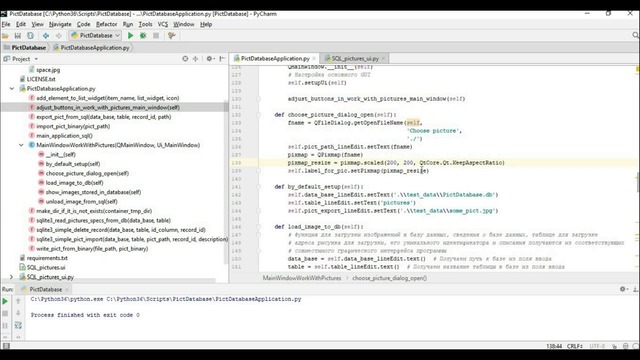Toggle fold marker at by_default_setup definition

258,187
